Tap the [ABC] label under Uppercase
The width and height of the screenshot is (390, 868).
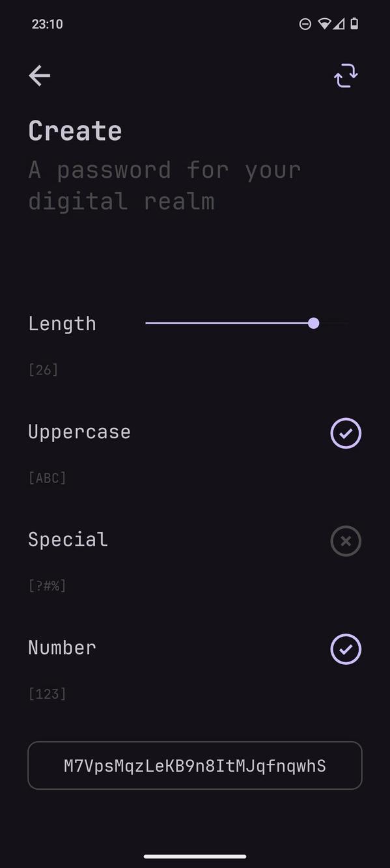point(47,477)
